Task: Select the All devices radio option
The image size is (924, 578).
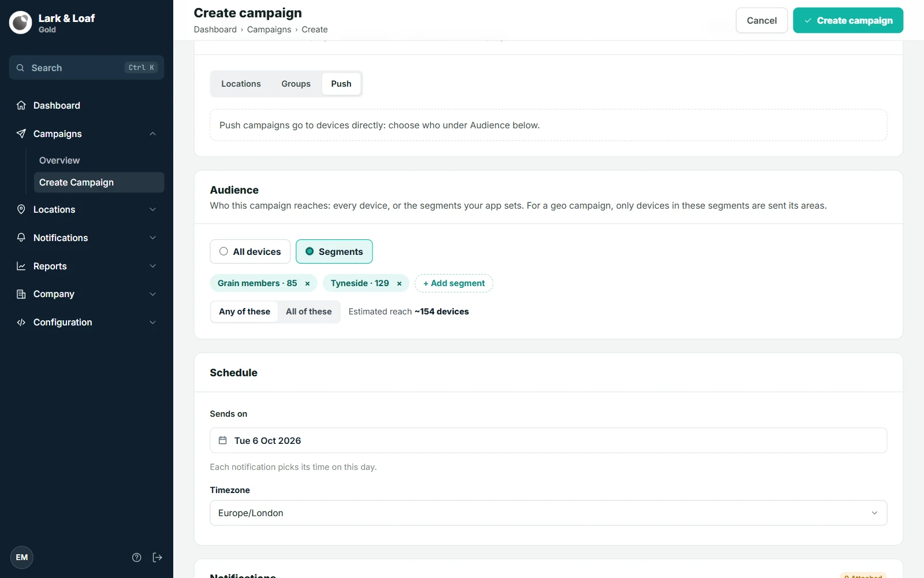Action: [x=250, y=251]
